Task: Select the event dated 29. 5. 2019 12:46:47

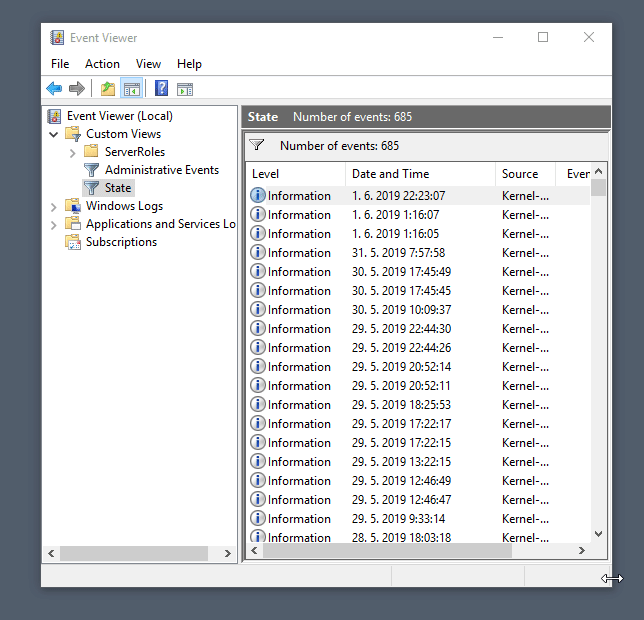Action: point(419,499)
